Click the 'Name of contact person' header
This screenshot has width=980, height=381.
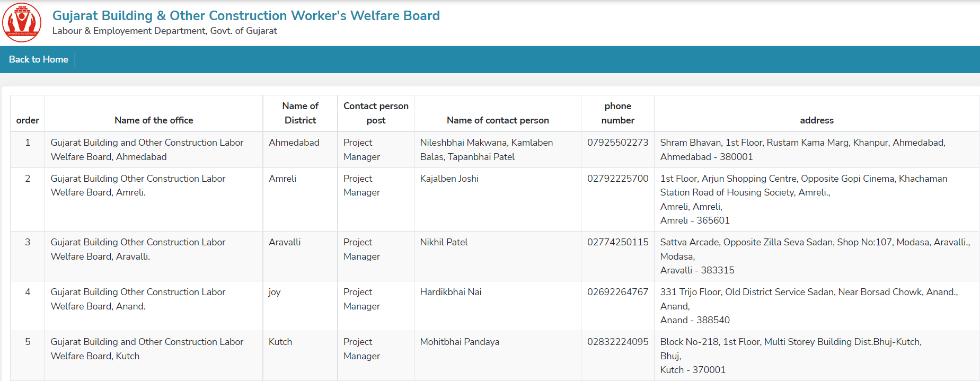point(498,120)
